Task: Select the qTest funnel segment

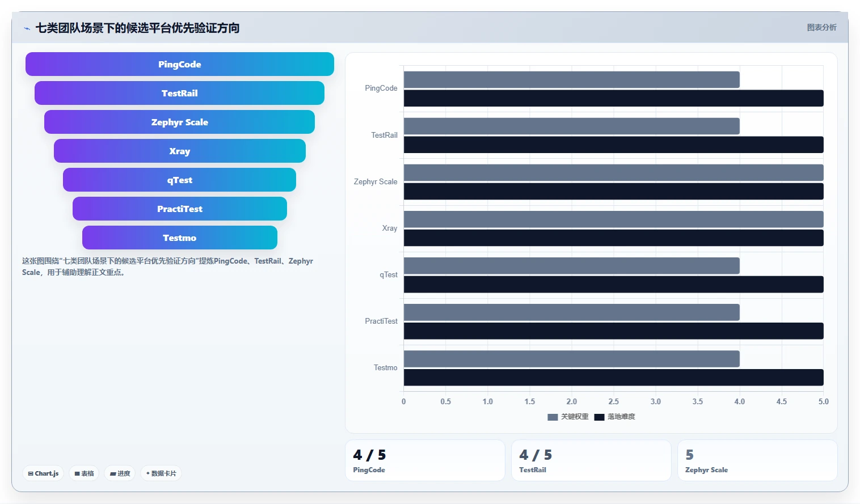Action: (x=179, y=180)
